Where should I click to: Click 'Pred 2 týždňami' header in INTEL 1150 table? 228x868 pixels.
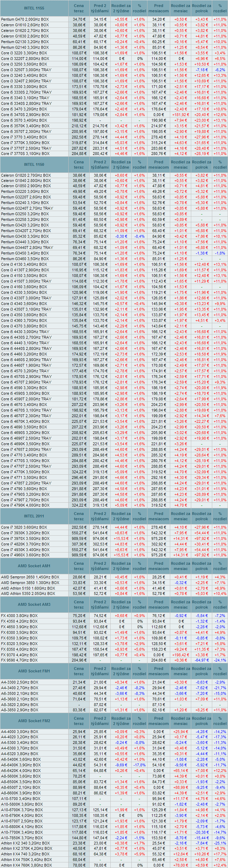(100, 164)
